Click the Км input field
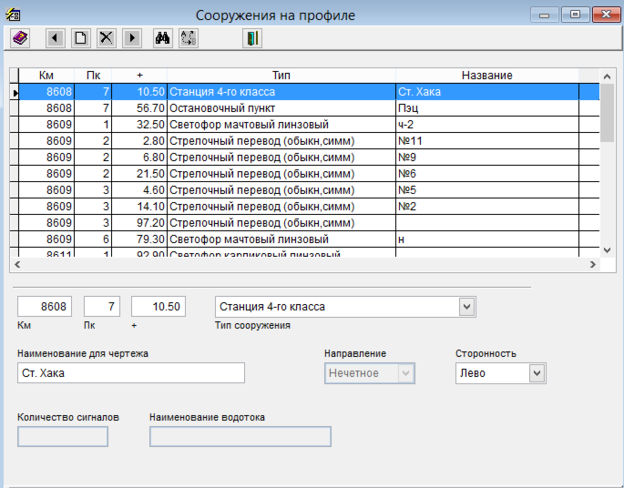The width and height of the screenshot is (624, 488). tap(45, 306)
